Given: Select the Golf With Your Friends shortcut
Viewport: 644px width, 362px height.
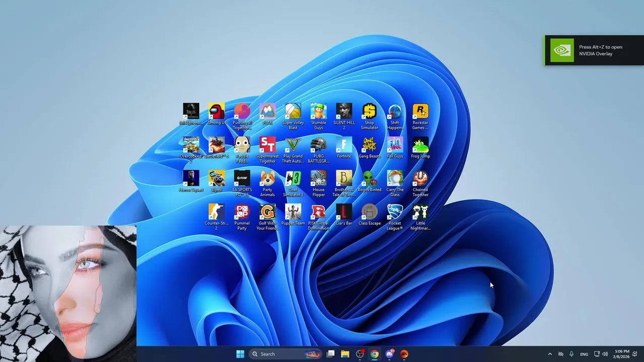Looking at the screenshot, I should tap(267, 217).
